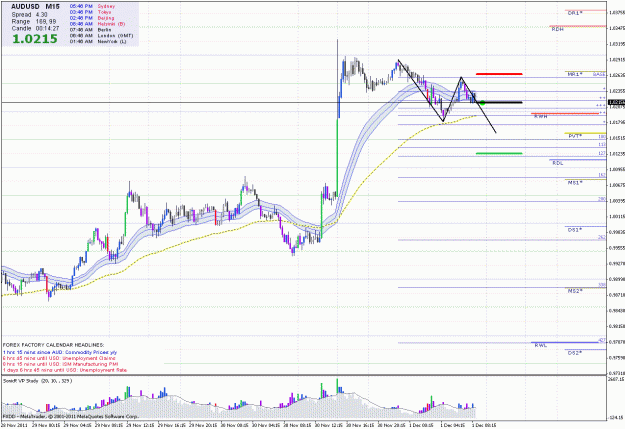Click the current price tag on axis
Viewport: 625px width, 429px height.
pyautogui.click(x=616, y=102)
